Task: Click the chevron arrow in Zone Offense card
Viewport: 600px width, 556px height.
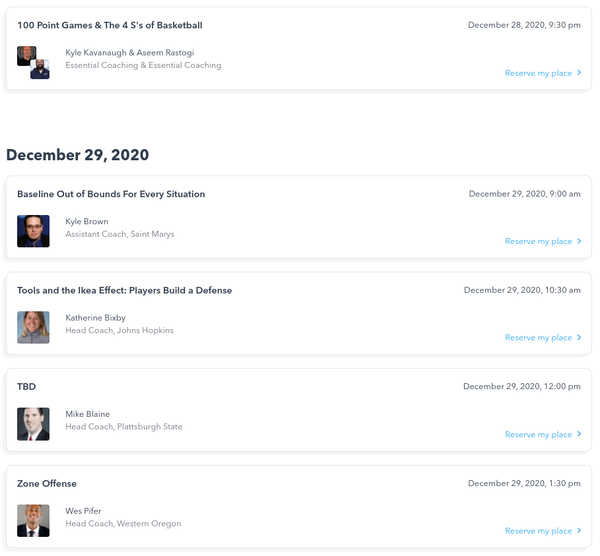Action: 579,531
